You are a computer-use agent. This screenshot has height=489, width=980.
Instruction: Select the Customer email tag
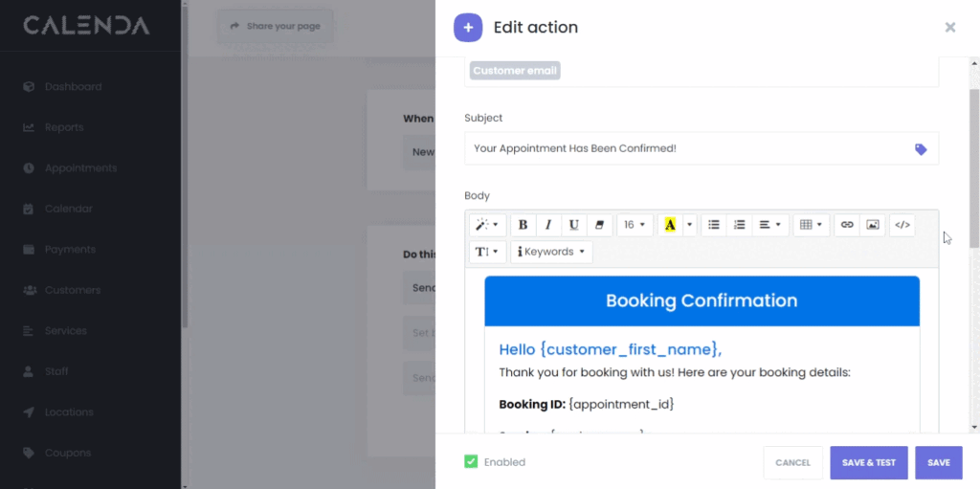click(515, 71)
